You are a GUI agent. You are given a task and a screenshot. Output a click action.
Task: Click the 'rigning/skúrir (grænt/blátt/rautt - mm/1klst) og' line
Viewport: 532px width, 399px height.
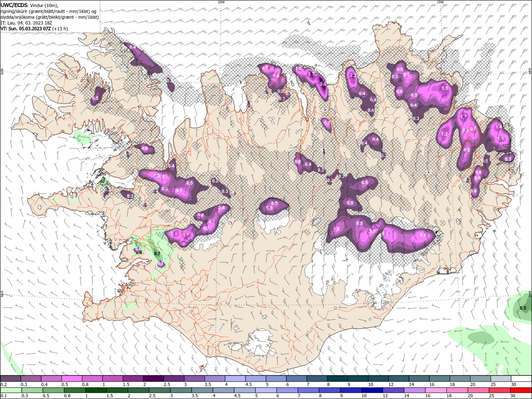49,11
